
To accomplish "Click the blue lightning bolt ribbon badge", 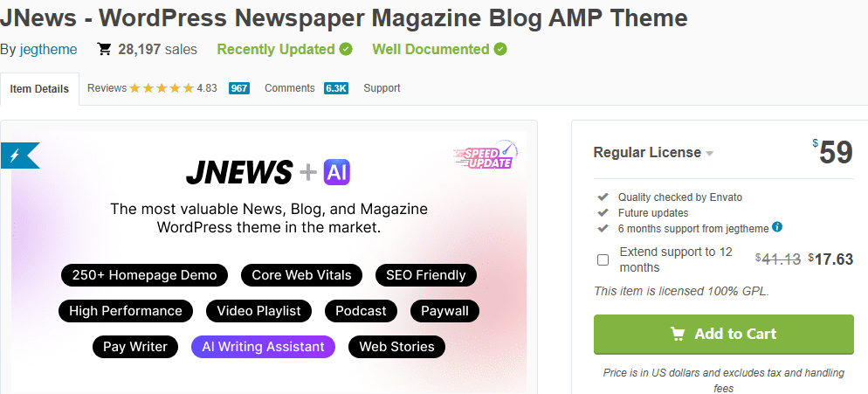I will 19,156.
